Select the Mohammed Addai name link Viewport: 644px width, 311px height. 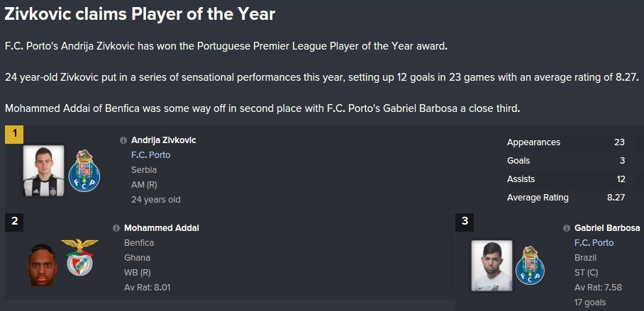[x=162, y=228]
